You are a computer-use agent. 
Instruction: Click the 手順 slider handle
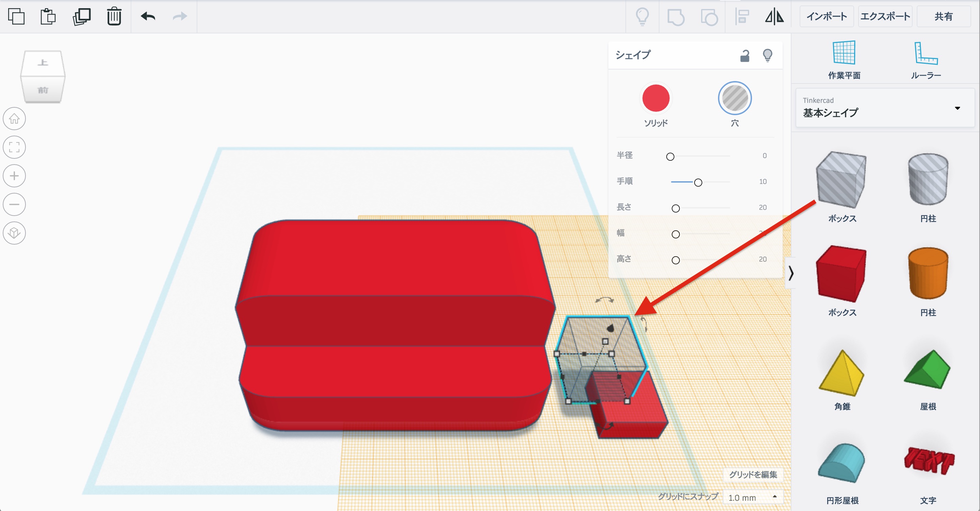pyautogui.click(x=698, y=182)
